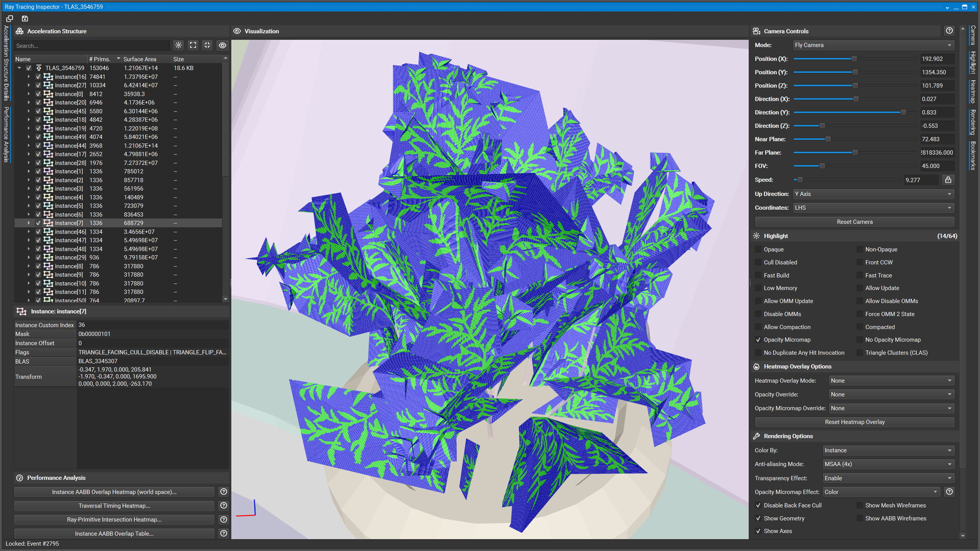Open the camera Mode dropdown
The image size is (980, 551).
(873, 45)
